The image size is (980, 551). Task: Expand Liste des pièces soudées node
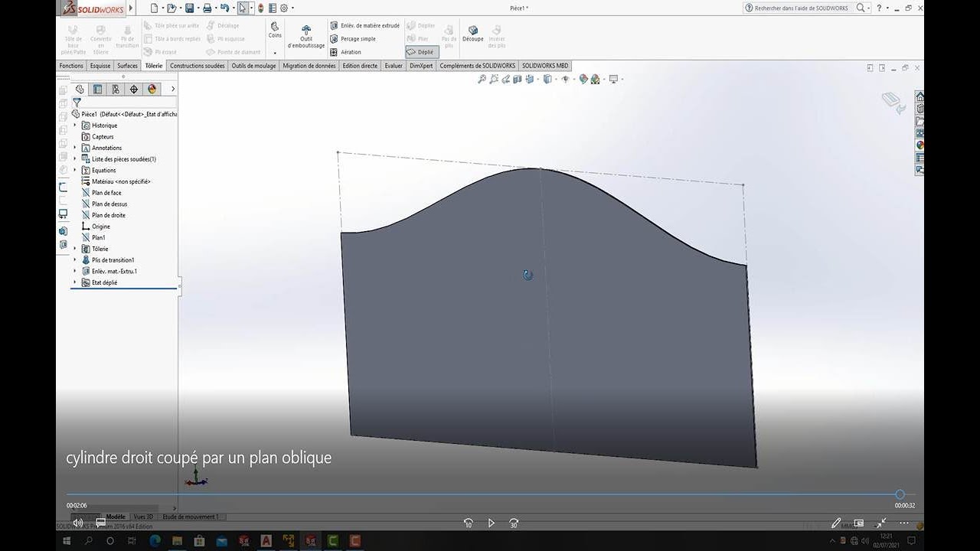pyautogui.click(x=75, y=159)
